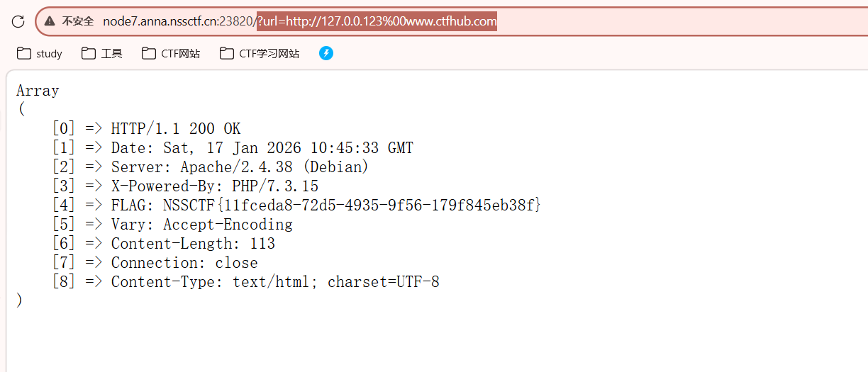Click the Date header line
Viewport: 868px width, 372px height.
tap(262, 148)
